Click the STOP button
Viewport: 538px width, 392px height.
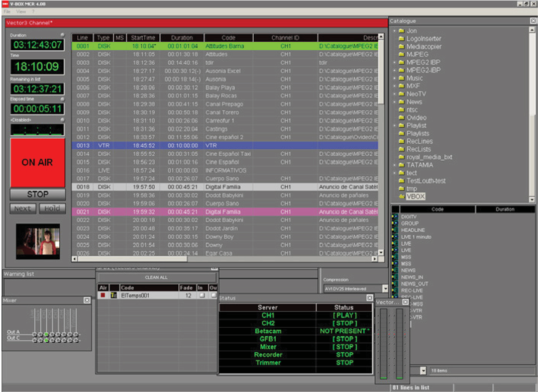coord(37,194)
